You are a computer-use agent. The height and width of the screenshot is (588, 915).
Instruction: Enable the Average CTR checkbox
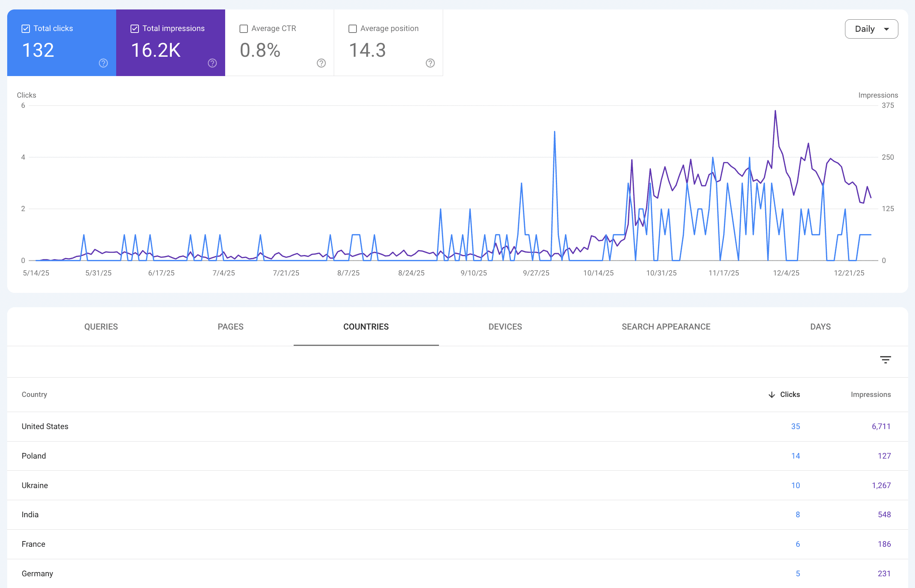point(244,29)
